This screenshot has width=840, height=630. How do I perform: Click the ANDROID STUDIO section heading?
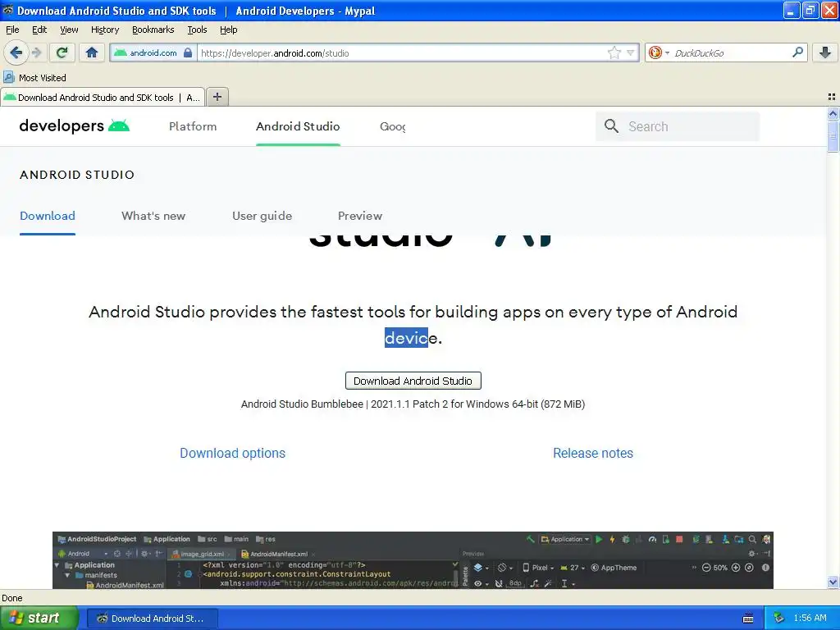(x=77, y=175)
